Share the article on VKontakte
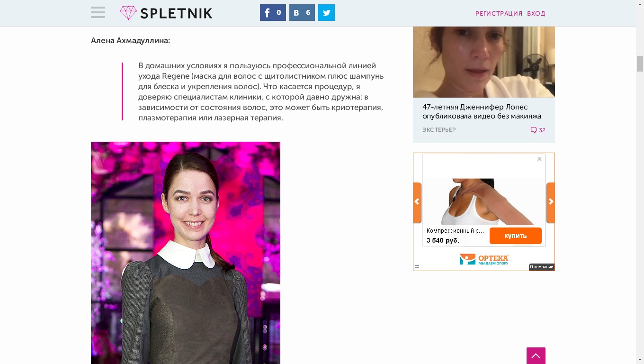 (x=302, y=13)
